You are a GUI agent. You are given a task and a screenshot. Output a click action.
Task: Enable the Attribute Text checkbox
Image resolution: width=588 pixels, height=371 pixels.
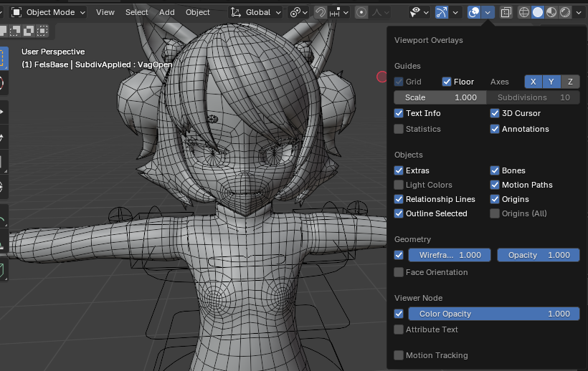point(399,329)
